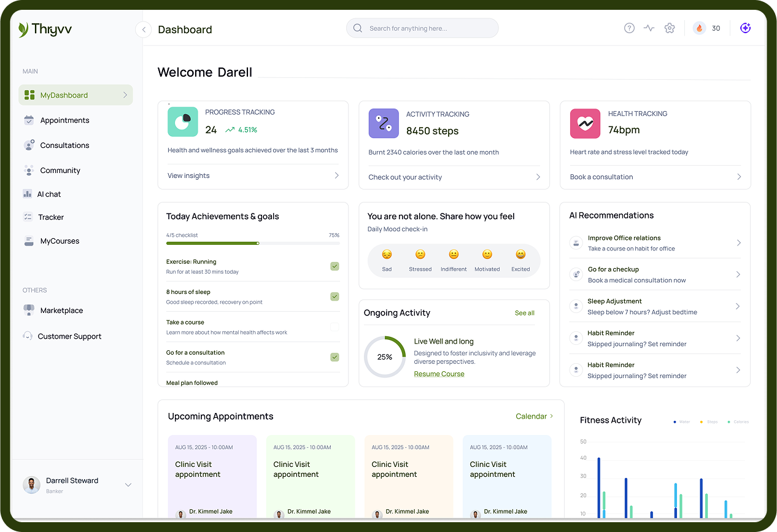
Task: Click the search bar to type a query
Action: coord(422,28)
